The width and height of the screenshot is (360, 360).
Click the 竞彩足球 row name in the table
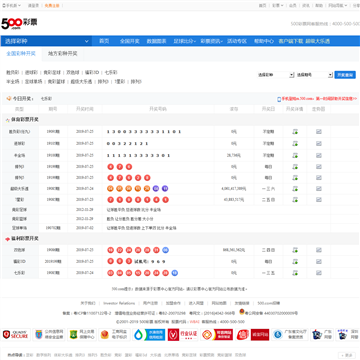(20, 210)
